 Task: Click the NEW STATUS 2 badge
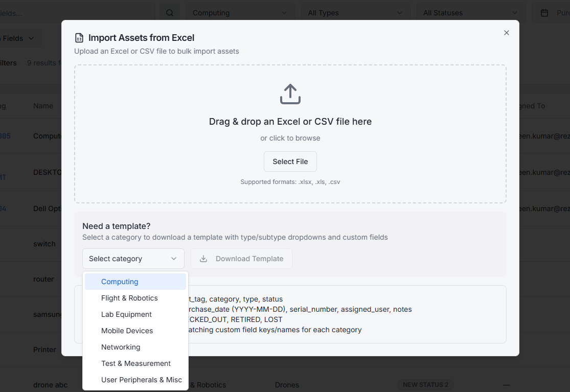pyautogui.click(x=425, y=385)
